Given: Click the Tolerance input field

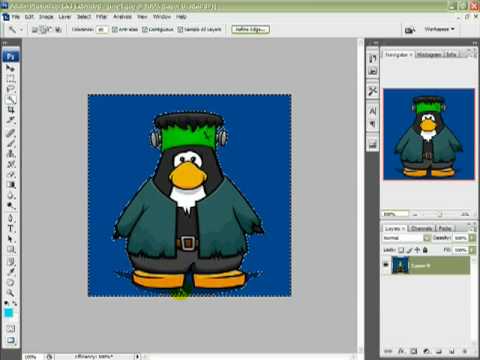Looking at the screenshot, I should click(x=102, y=30).
